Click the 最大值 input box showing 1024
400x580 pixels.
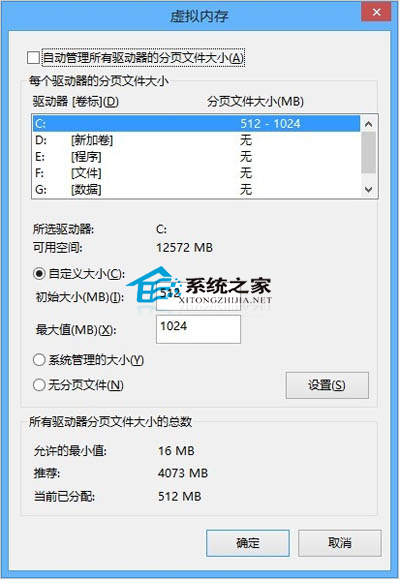[x=198, y=329]
